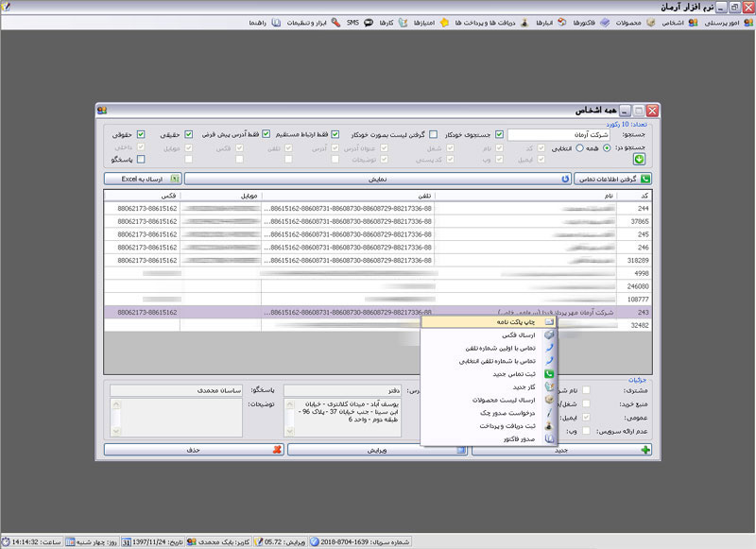This screenshot has width=756, height=549.
Task: Click the SMS speech bubble icon
Action: coord(369,23)
